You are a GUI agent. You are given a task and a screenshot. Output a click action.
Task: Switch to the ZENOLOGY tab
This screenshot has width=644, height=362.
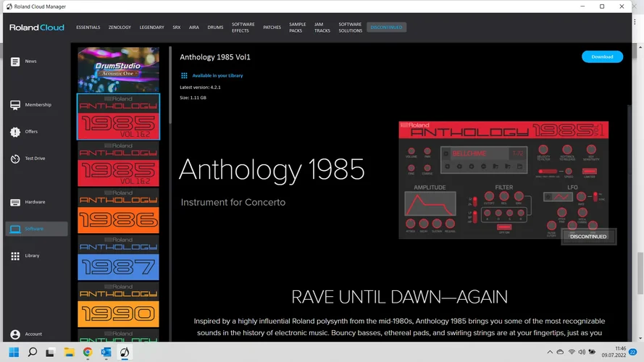[120, 28]
